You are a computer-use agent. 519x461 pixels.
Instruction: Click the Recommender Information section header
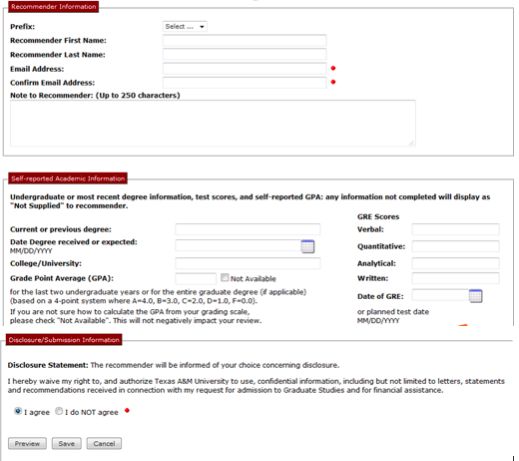coord(53,7)
